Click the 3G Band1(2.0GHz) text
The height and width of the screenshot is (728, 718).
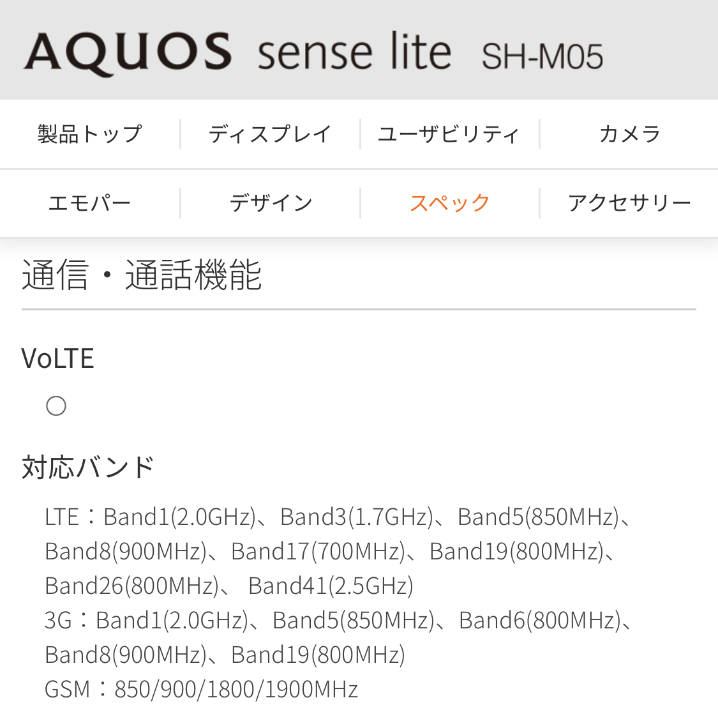172,620
